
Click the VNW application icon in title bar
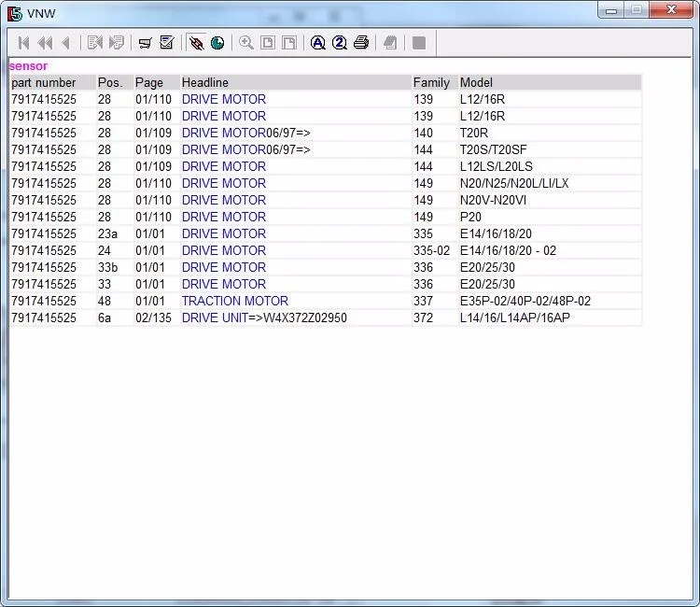[15, 13]
